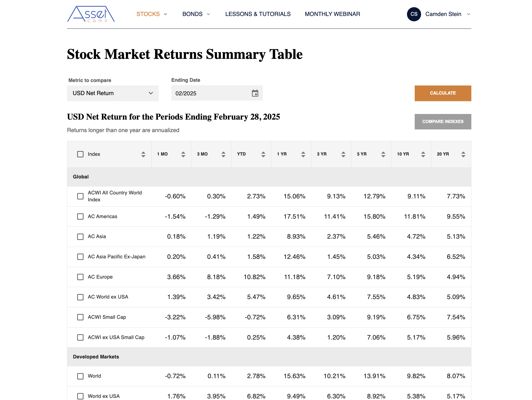
Task: Sort the table by the 1 YR column
Action: [x=303, y=154]
